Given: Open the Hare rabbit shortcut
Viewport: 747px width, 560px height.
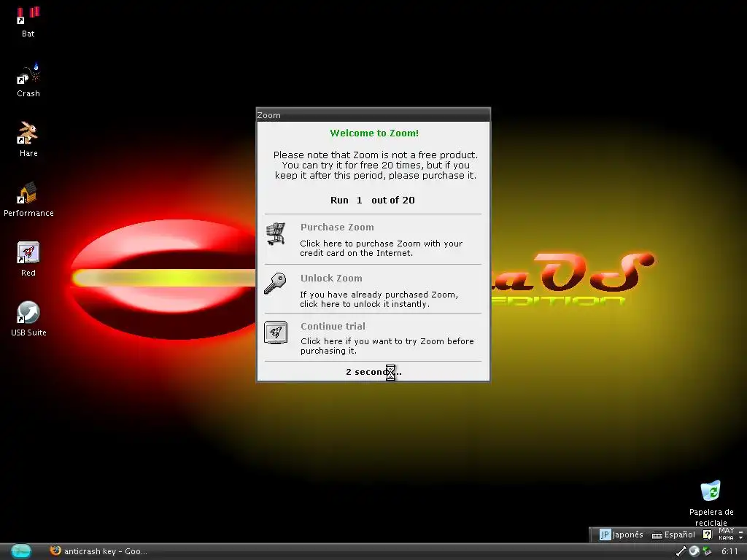Looking at the screenshot, I should tap(28, 139).
